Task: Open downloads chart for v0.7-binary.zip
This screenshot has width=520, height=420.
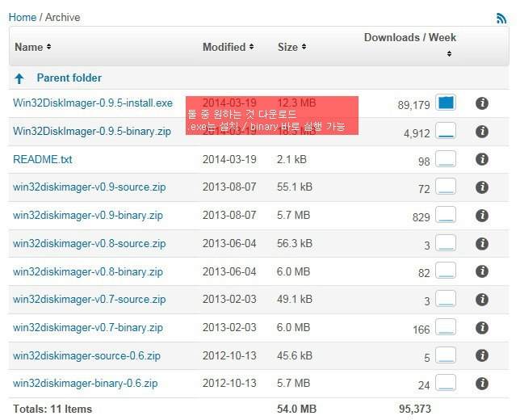Action: pos(446,326)
